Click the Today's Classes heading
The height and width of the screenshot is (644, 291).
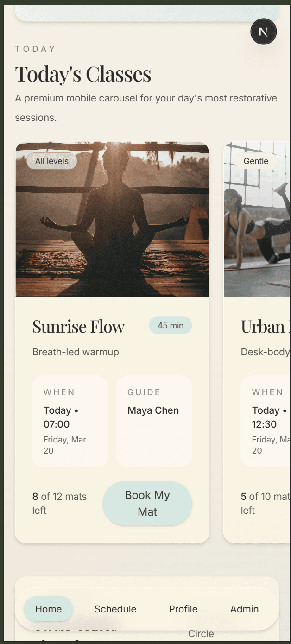pos(83,74)
